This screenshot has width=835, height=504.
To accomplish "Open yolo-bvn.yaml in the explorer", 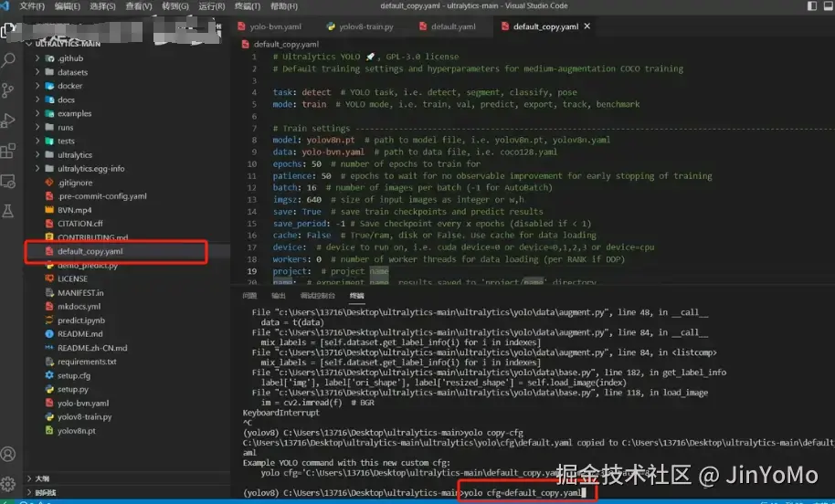I will [x=83, y=403].
